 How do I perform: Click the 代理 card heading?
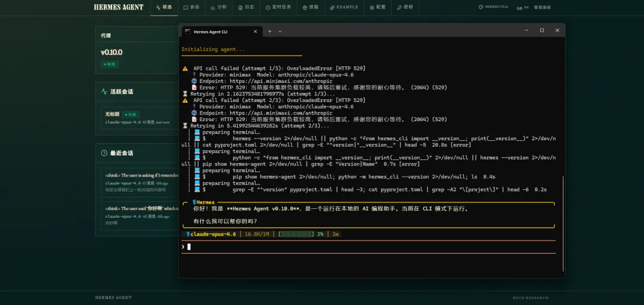[106, 36]
